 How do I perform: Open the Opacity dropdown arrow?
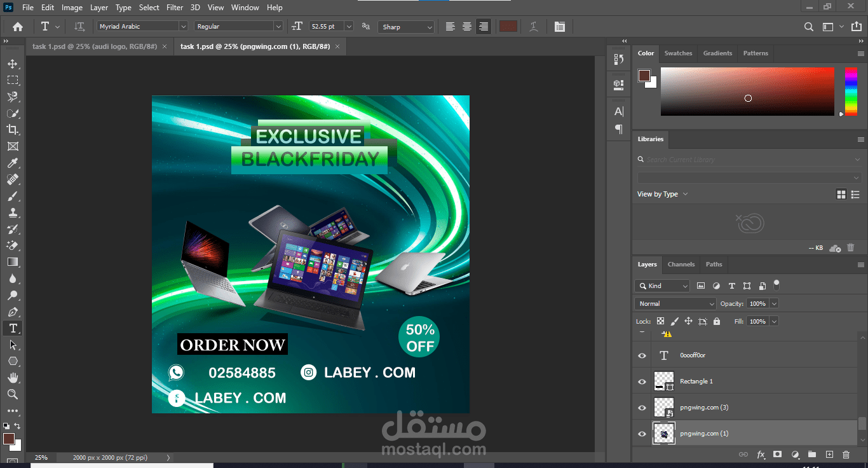coord(774,304)
